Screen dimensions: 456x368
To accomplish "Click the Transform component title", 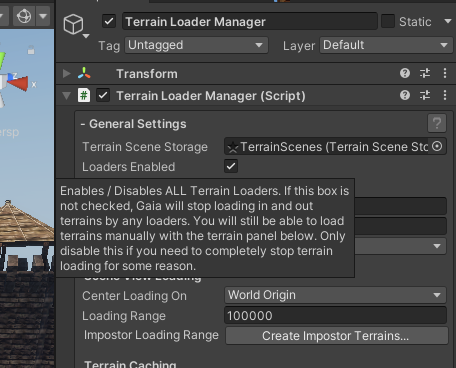I will pyautogui.click(x=147, y=74).
